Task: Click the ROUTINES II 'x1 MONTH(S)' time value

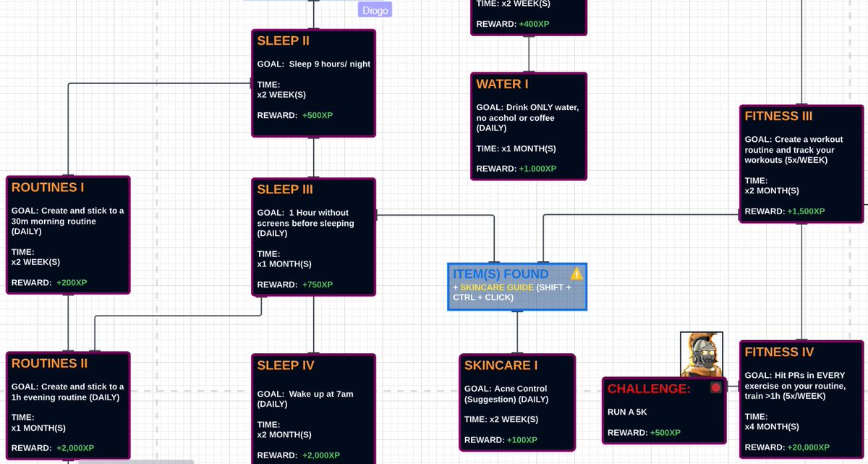Action: [38, 428]
